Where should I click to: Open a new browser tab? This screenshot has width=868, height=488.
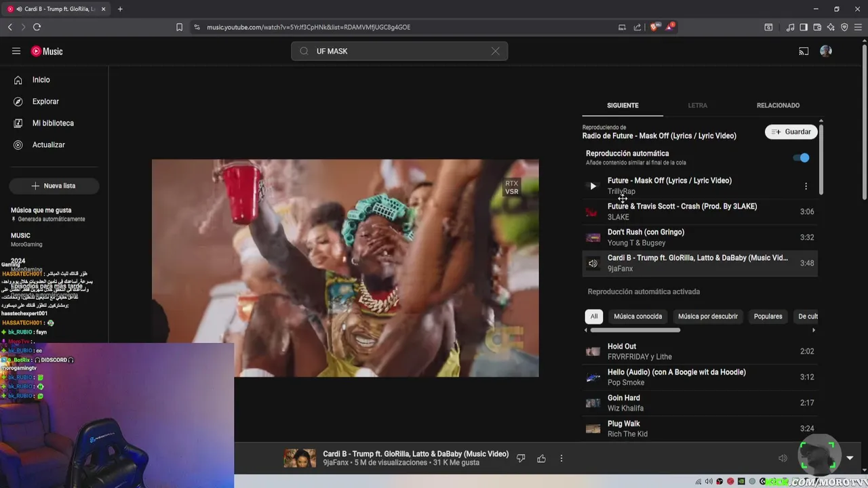point(120,9)
